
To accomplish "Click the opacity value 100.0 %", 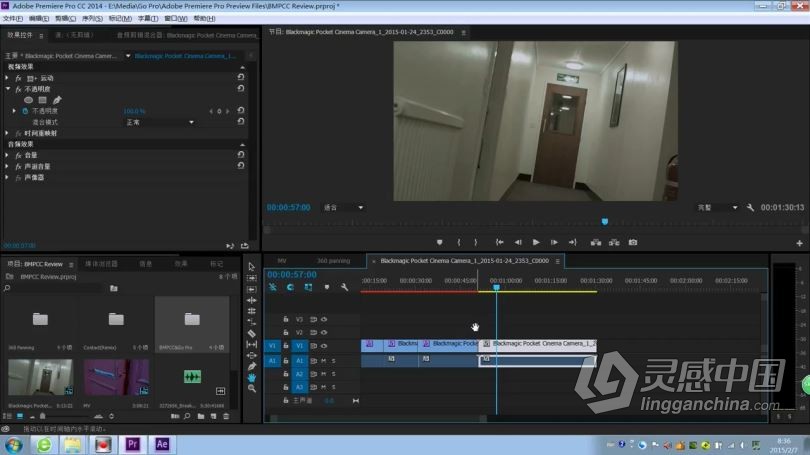I will 134,111.
